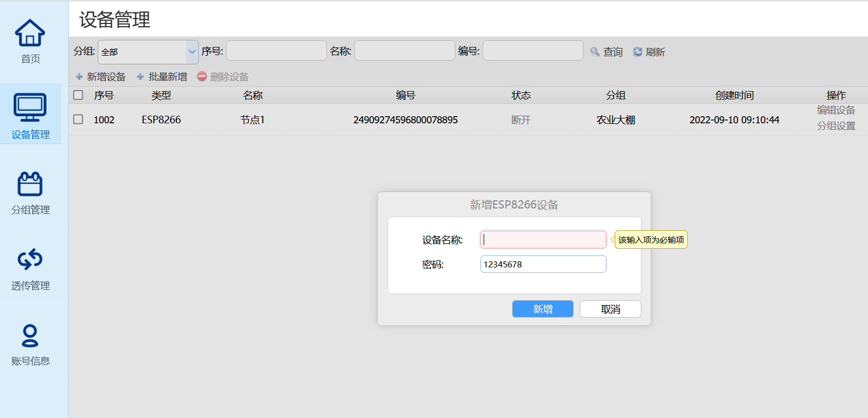Click the 名称 column header

(253, 95)
